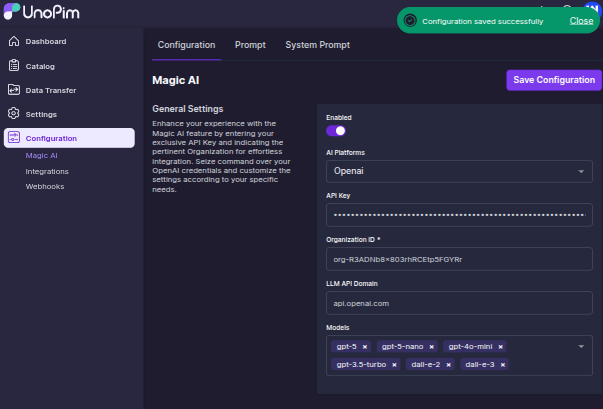Click the Organization ID input field

(x=459, y=259)
